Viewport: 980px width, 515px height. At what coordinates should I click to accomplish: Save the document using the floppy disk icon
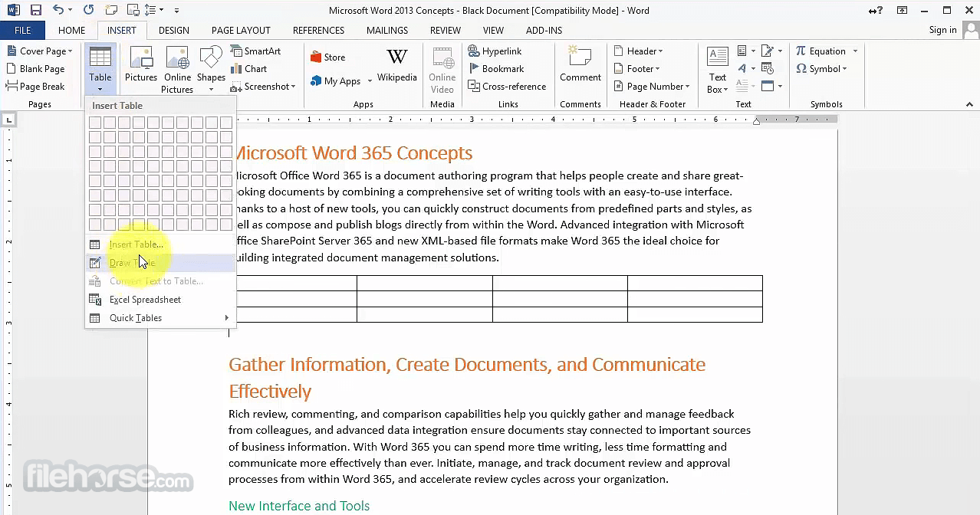(x=35, y=11)
